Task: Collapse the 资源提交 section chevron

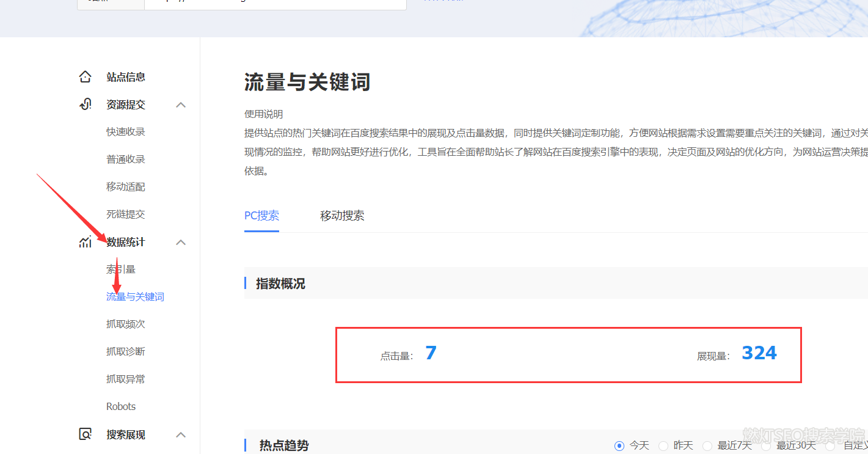Action: pos(181,104)
